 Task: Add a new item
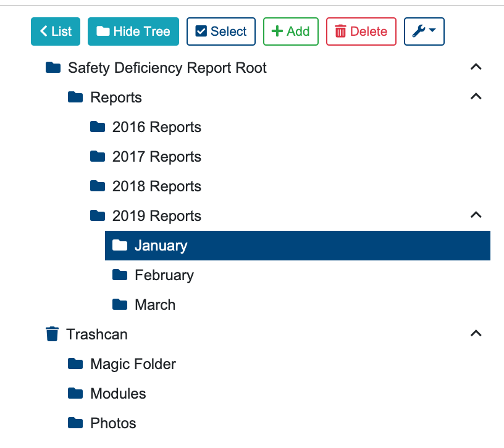(291, 31)
